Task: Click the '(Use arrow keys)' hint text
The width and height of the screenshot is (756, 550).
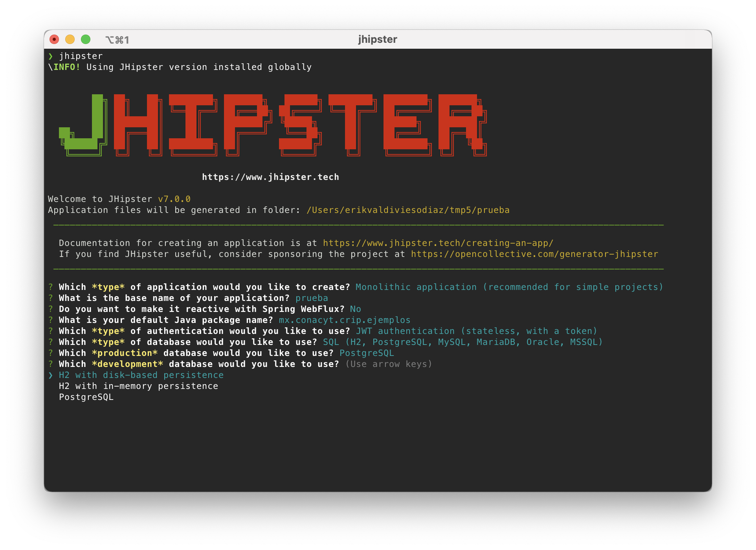Action: [389, 364]
